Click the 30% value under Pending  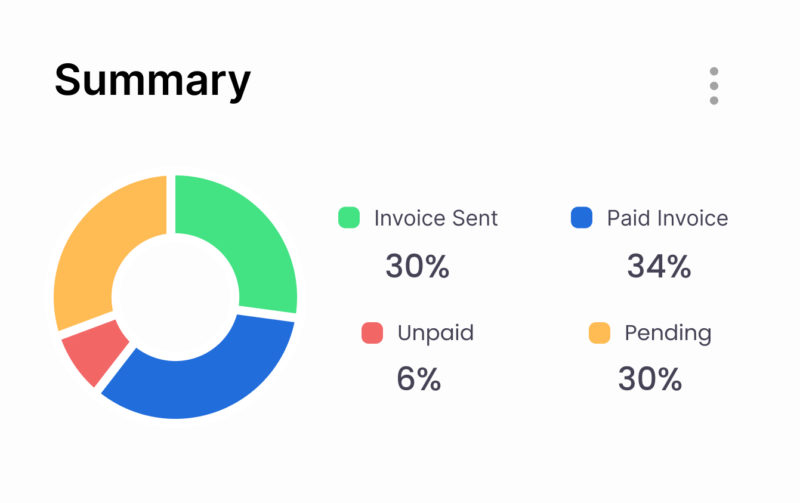pos(649,380)
